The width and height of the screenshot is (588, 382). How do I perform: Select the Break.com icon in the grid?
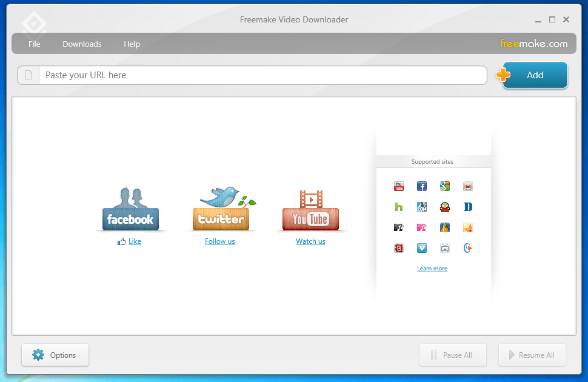coord(398,248)
